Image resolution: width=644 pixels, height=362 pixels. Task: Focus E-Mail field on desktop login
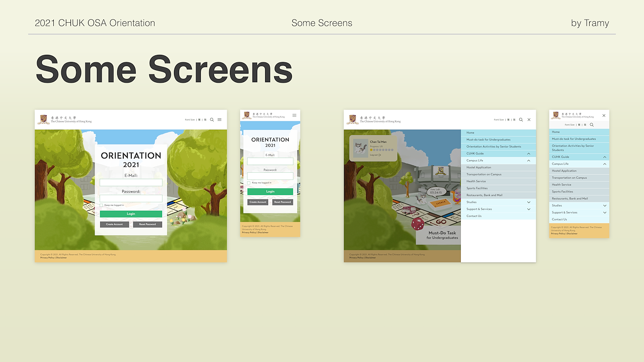coord(131,182)
